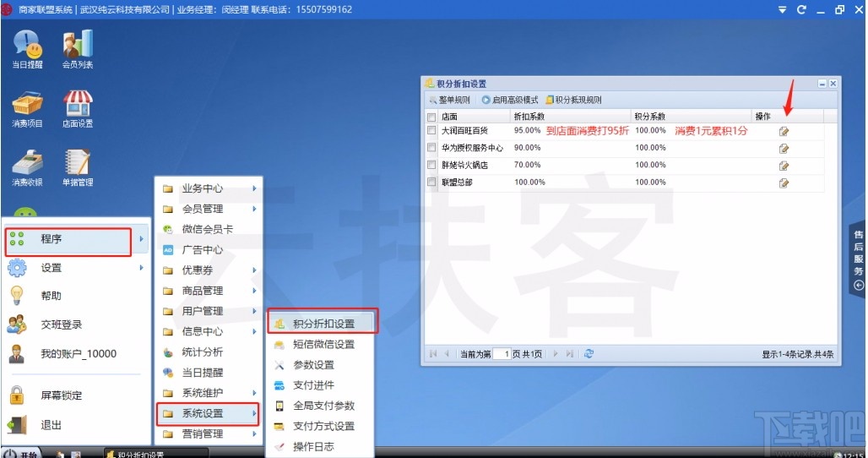This screenshot has height=458, width=868.
Task: Click the 整单规则 toolbar button
Action: (x=449, y=101)
